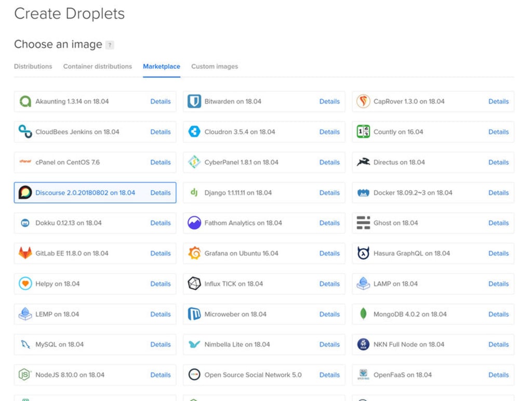The height and width of the screenshot is (401, 532).
Task: Select 'Open Source Social Network 5.0' image
Action: pyautogui.click(x=264, y=375)
